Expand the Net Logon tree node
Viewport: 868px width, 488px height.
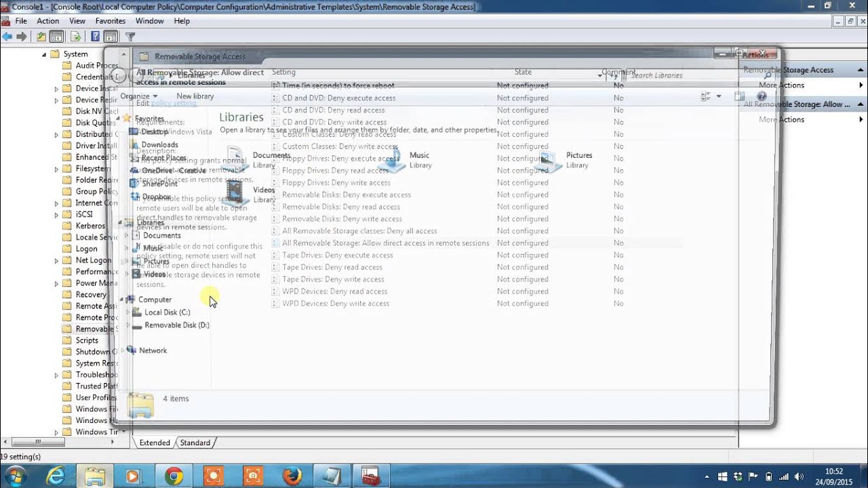pos(56,260)
